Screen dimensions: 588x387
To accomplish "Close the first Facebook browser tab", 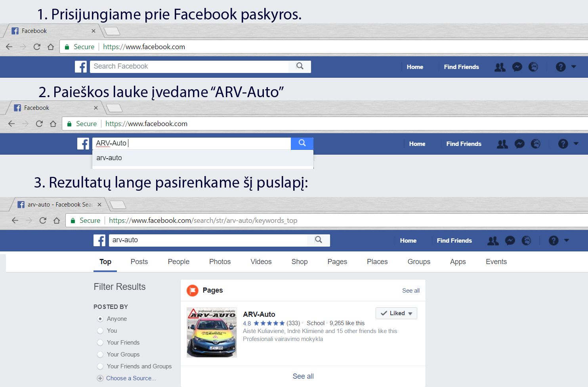I will 94,31.
